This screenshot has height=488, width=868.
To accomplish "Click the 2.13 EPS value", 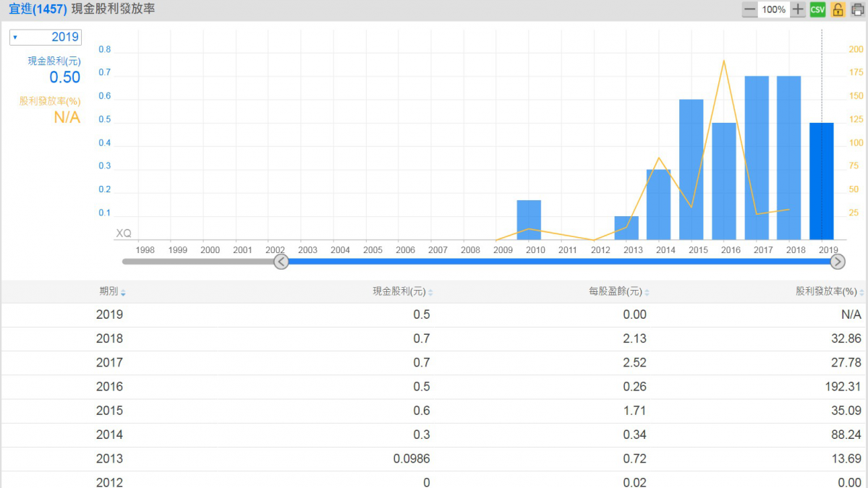I will (x=634, y=338).
